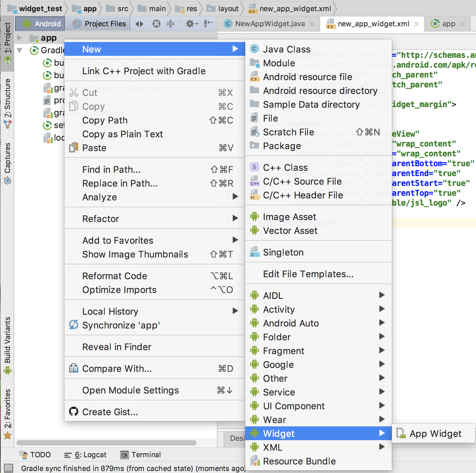Open the Terminal tool window
The image size is (476, 473).
coord(141,455)
